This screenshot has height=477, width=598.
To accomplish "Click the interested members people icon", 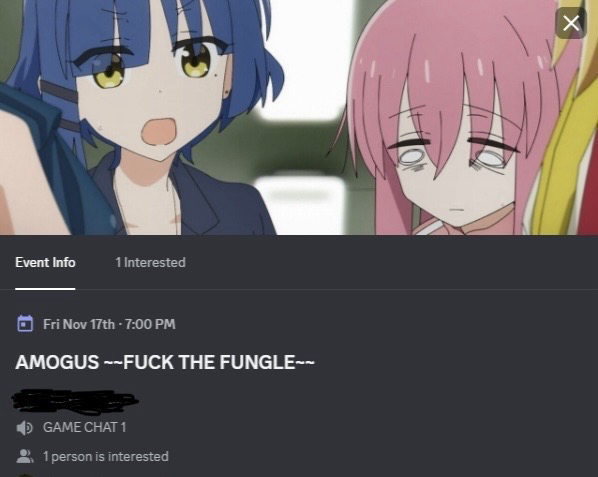I will click(25, 456).
